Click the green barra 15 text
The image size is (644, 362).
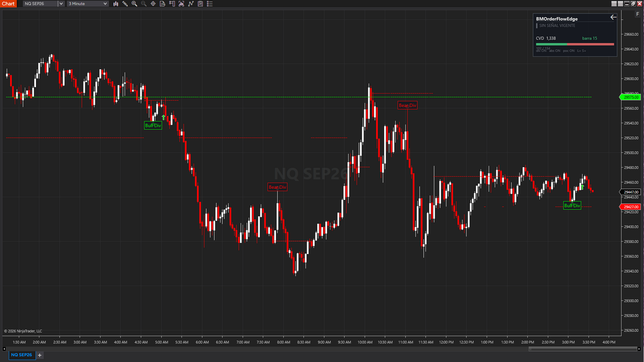[x=590, y=38]
